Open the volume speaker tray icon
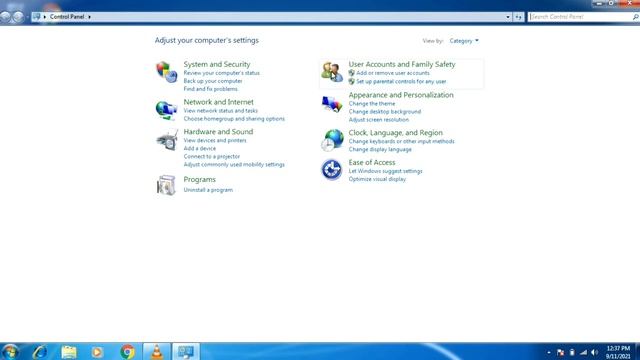Screen dimensions: 640x360 595,353
